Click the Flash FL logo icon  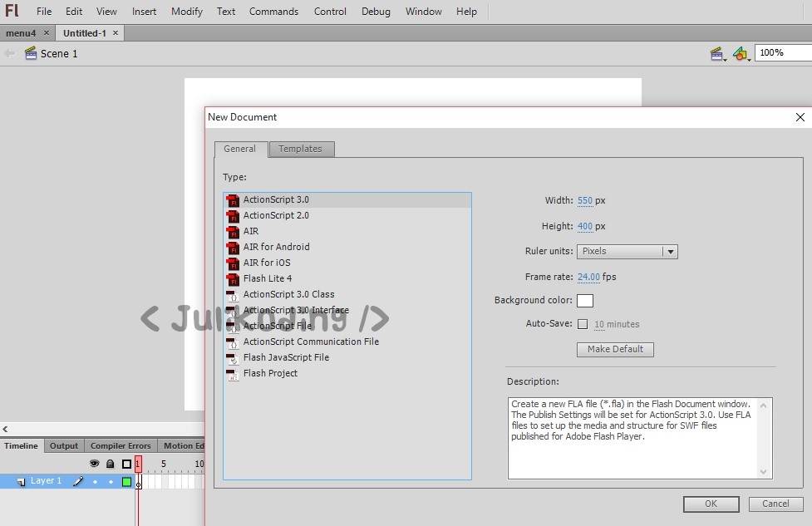click(12, 11)
